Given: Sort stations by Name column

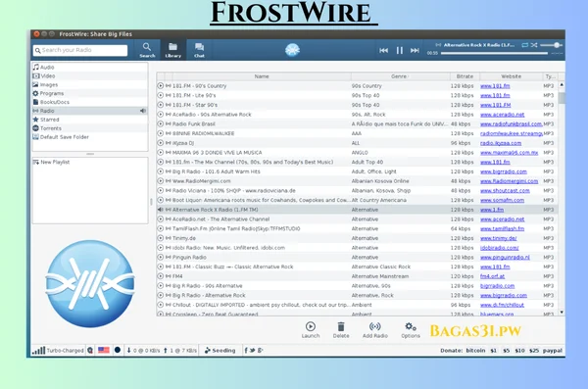Looking at the screenshot, I should [262, 76].
